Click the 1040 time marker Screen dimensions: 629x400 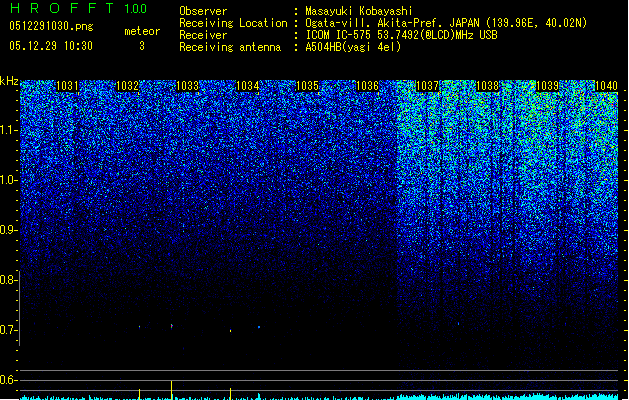click(x=607, y=86)
